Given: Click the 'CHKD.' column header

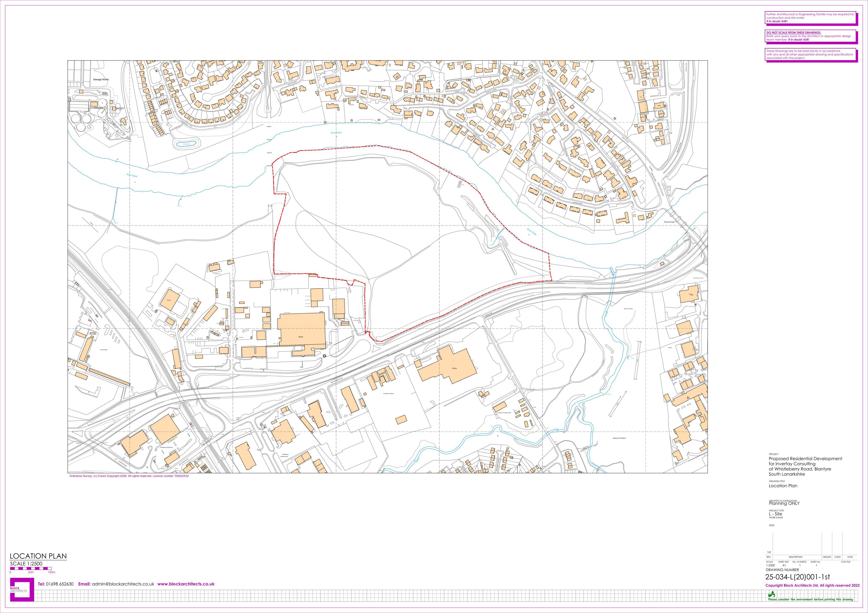Looking at the screenshot, I should tap(837, 557).
